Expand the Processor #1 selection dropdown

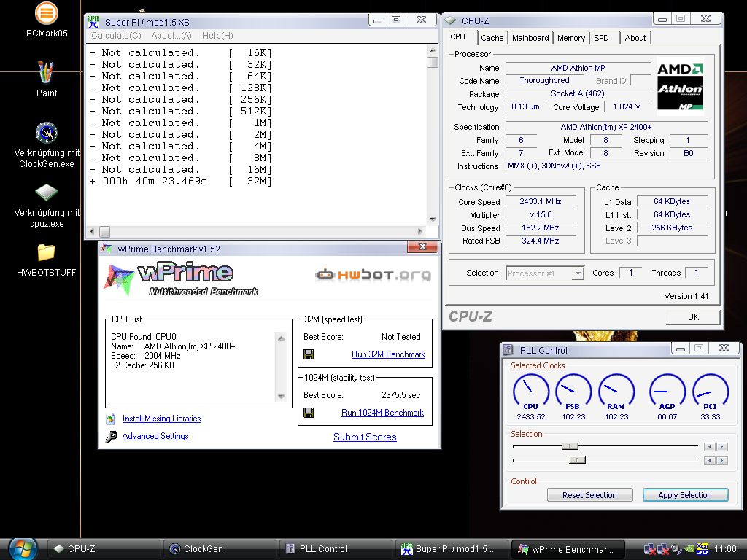[x=578, y=273]
